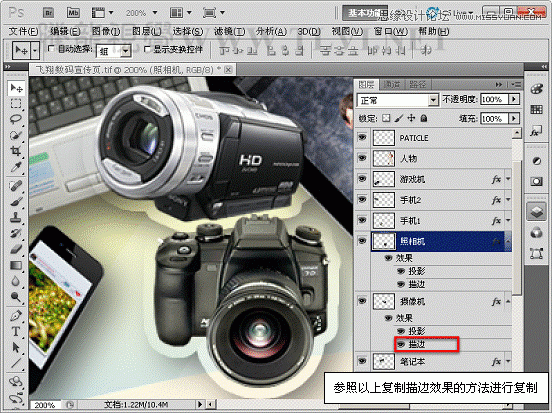Select the Rectangular Marquee tool
Image resolution: width=552 pixels, height=413 pixels.
[x=16, y=104]
